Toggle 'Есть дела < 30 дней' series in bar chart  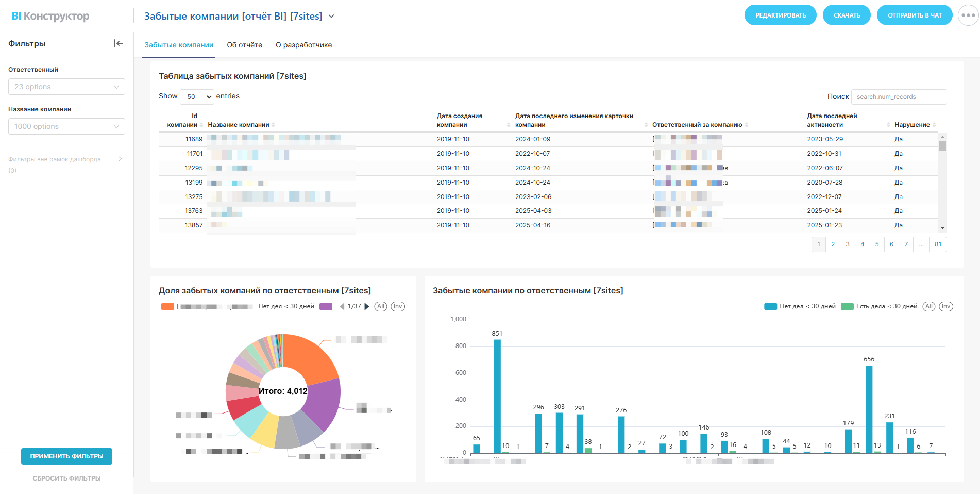click(880, 306)
